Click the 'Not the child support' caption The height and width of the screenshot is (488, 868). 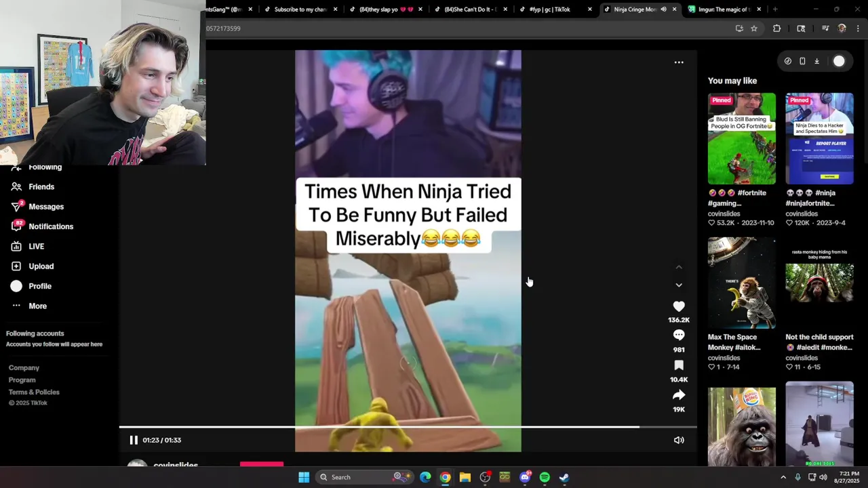point(819,342)
